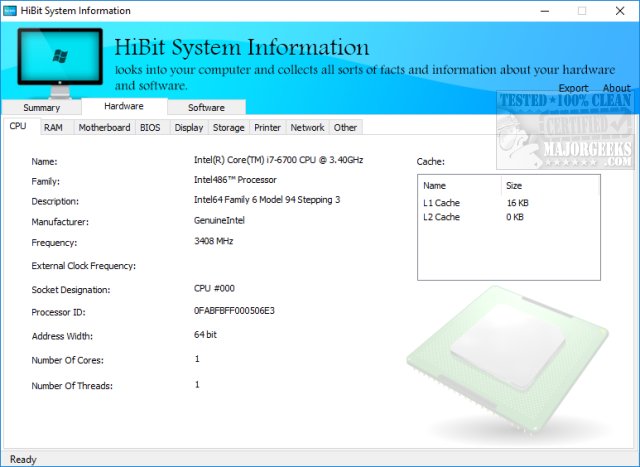The width and height of the screenshot is (640, 467).
Task: Select the CPU sub-tab
Action: click(18, 126)
